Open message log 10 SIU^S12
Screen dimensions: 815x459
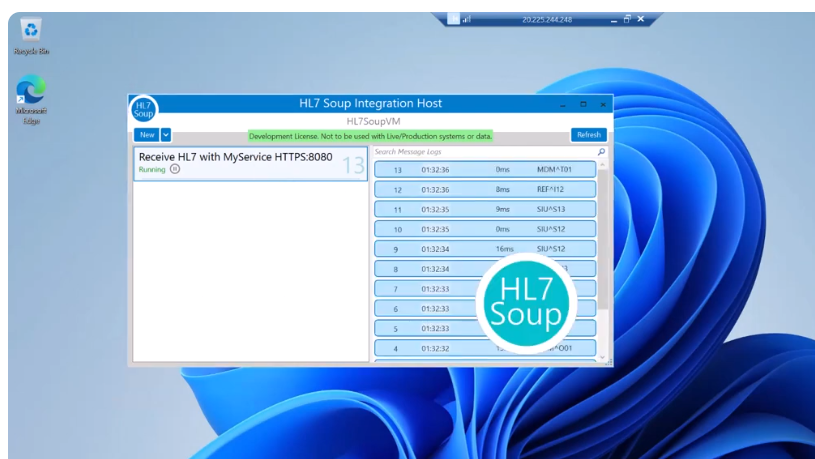tap(485, 229)
